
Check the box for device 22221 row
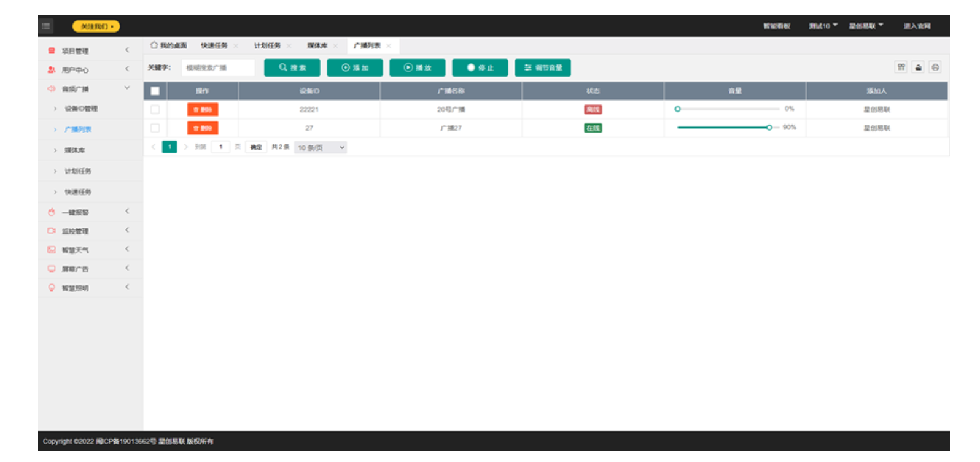pyautogui.click(x=155, y=109)
